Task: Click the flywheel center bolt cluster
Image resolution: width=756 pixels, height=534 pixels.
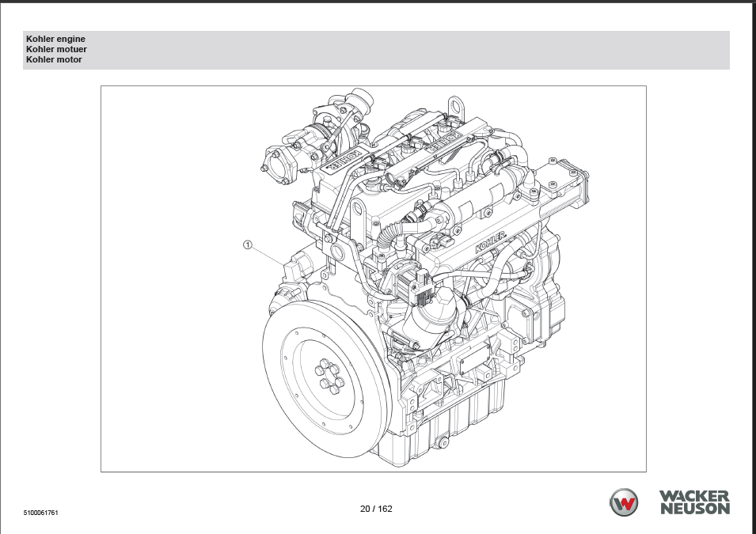Action: coord(329,377)
